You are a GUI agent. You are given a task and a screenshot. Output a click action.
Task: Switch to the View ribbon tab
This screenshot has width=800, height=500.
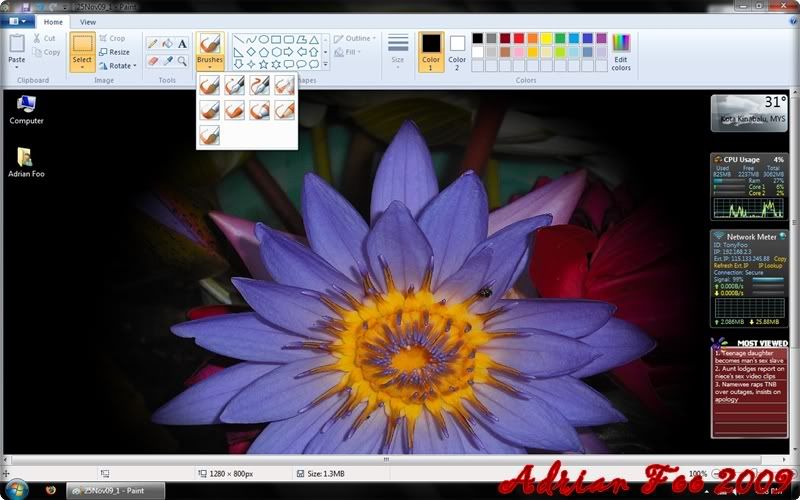(88, 22)
